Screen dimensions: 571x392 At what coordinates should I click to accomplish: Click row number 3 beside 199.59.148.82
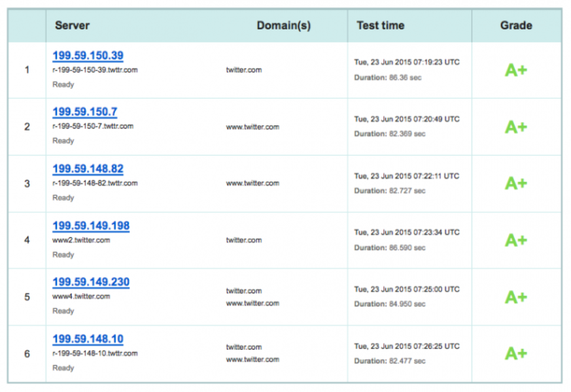(x=27, y=184)
